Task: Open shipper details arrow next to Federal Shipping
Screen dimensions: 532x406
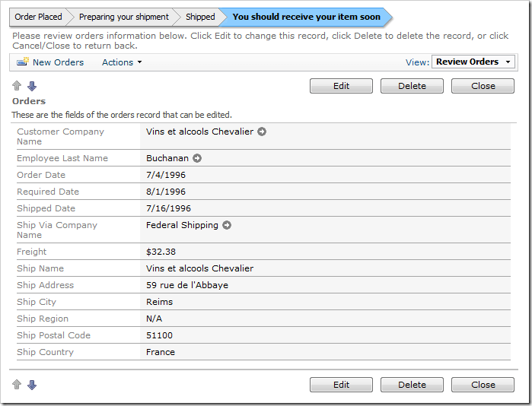Action: click(227, 225)
